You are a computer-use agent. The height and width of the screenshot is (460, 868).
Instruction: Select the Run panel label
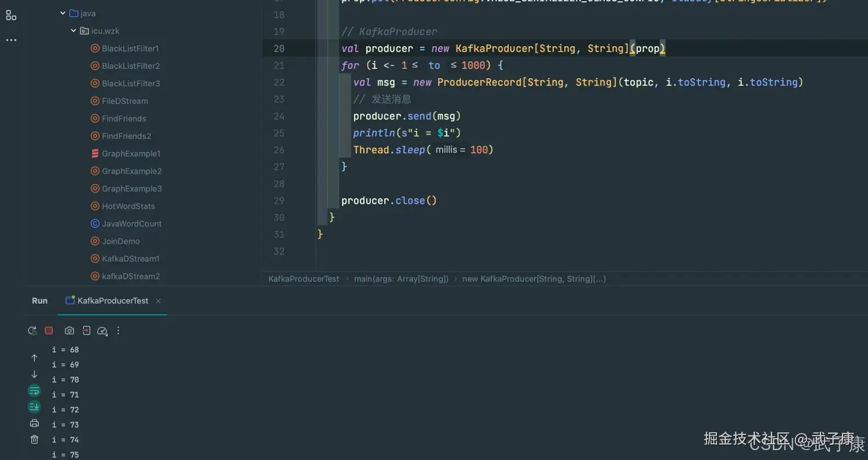click(x=40, y=301)
